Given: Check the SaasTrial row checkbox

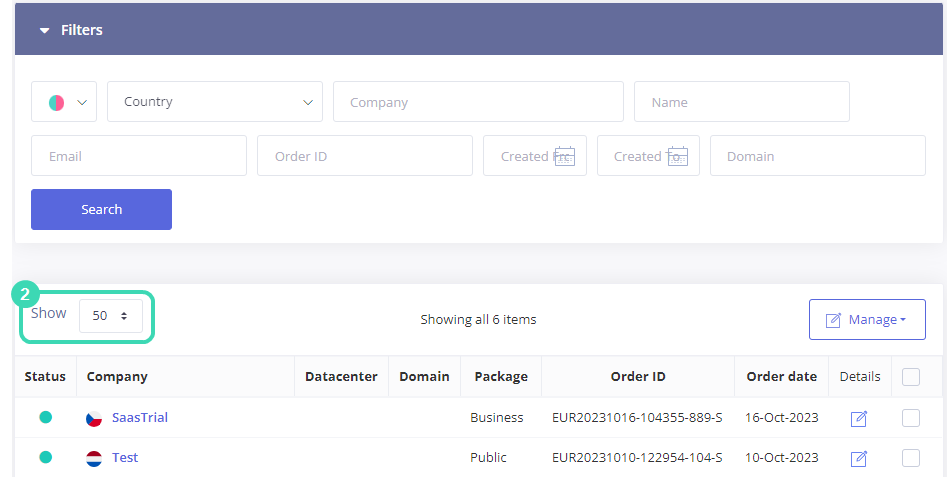Looking at the screenshot, I should tap(910, 418).
